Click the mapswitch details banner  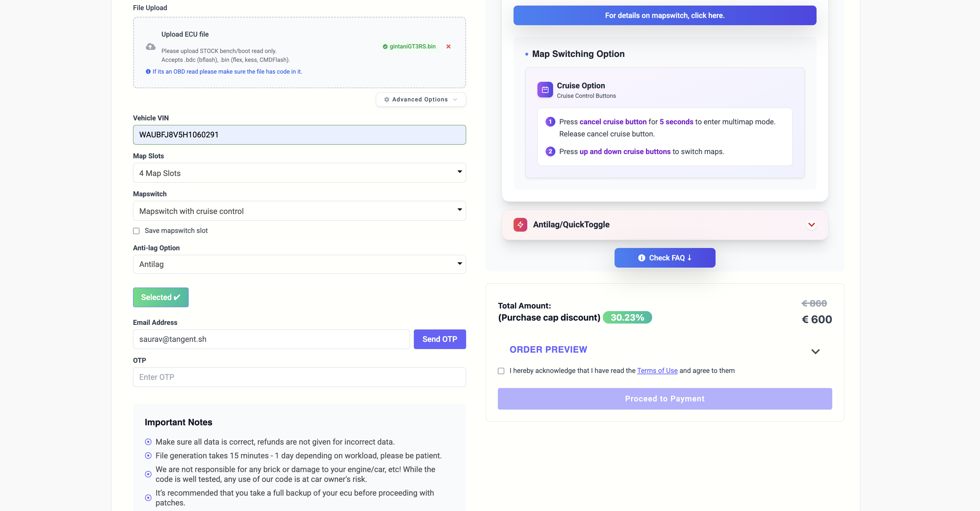(x=664, y=16)
